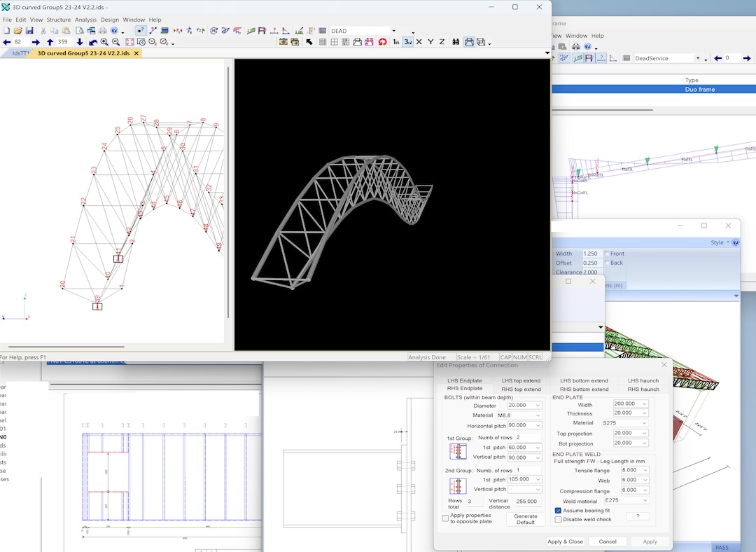Click the red rotate view icon
Viewport: 756px width, 552px height.
[x=382, y=42]
